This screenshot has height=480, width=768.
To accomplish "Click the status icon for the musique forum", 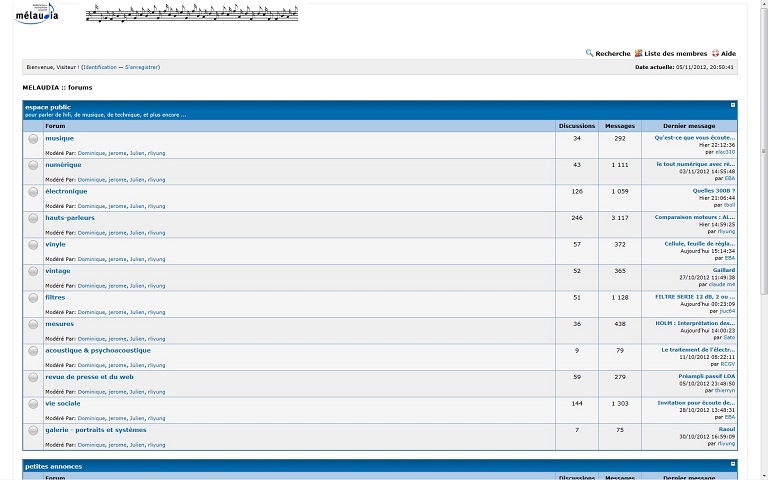I will pyautogui.click(x=33, y=139).
